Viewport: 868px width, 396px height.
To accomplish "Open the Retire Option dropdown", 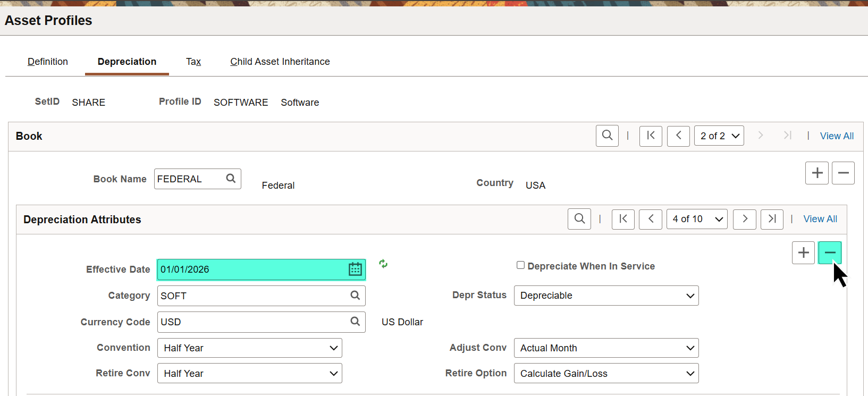I will click(x=606, y=374).
